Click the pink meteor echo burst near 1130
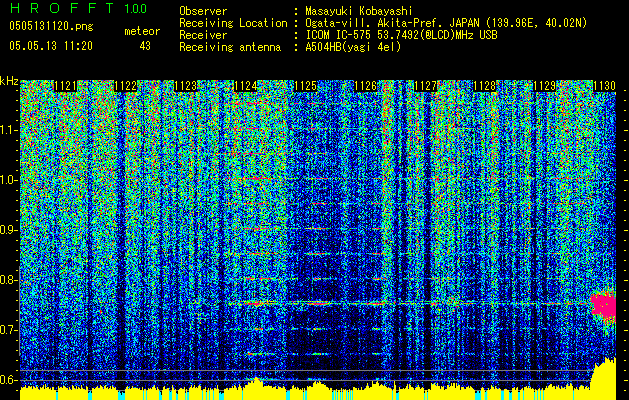This screenshot has width=629, height=400. point(603,307)
